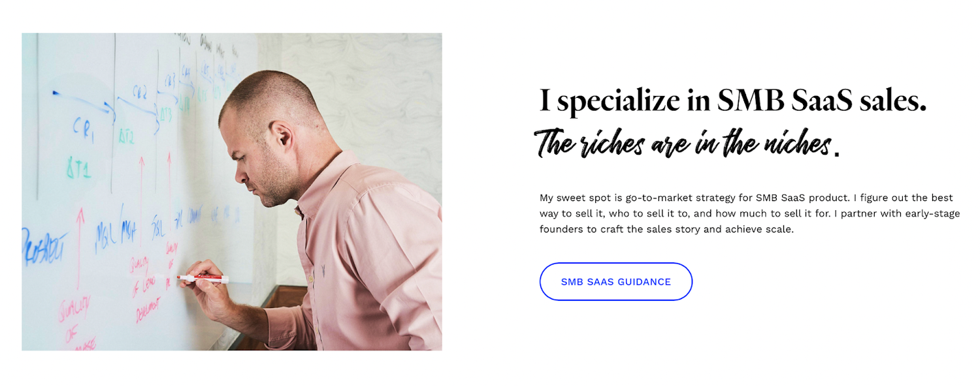Click the green "BT1" writing on the whiteboard

[79, 171]
